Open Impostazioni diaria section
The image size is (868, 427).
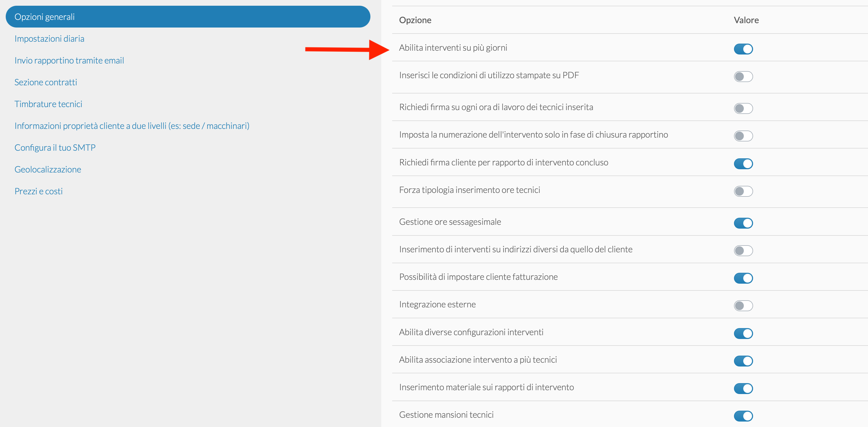pyautogui.click(x=49, y=39)
